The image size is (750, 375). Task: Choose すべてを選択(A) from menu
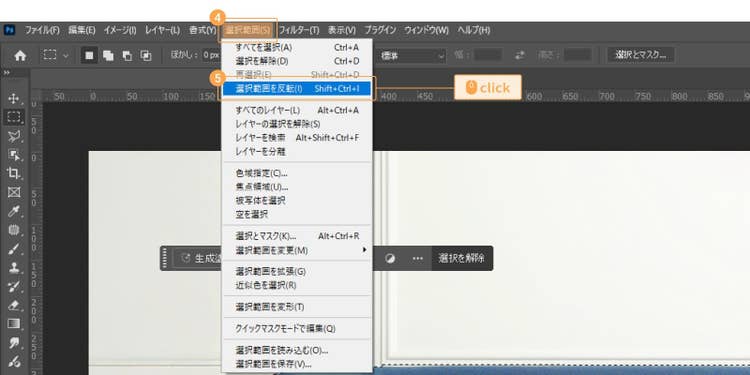point(297,47)
